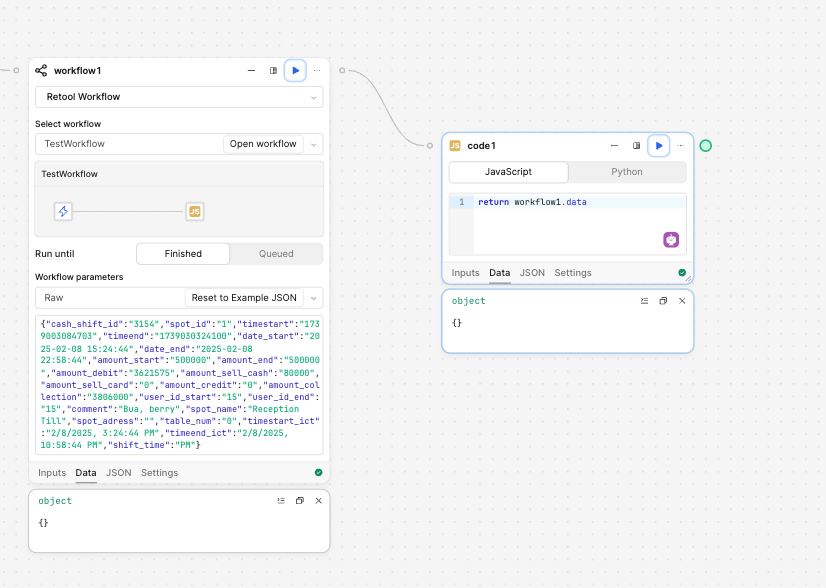Close the workflow1 object result panel

click(x=318, y=501)
